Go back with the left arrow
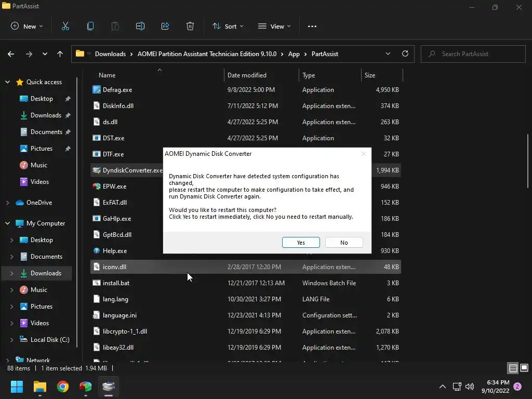The width and height of the screenshot is (532, 399). pyautogui.click(x=11, y=54)
